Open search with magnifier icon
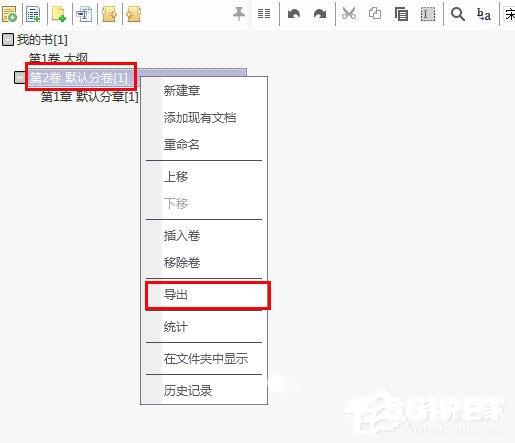 pyautogui.click(x=458, y=14)
